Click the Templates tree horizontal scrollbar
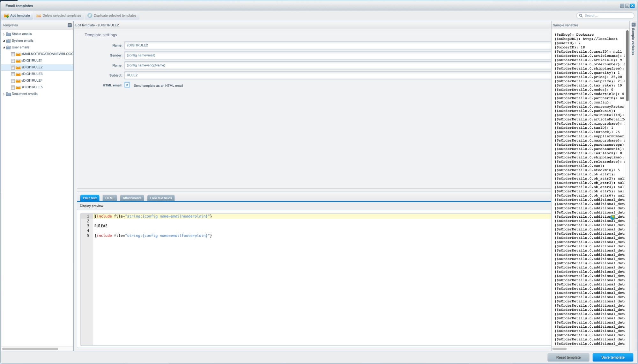 pyautogui.click(x=30, y=349)
